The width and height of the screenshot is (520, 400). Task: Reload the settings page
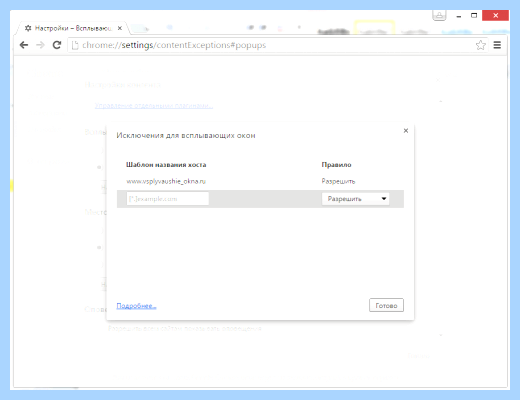click(57, 45)
